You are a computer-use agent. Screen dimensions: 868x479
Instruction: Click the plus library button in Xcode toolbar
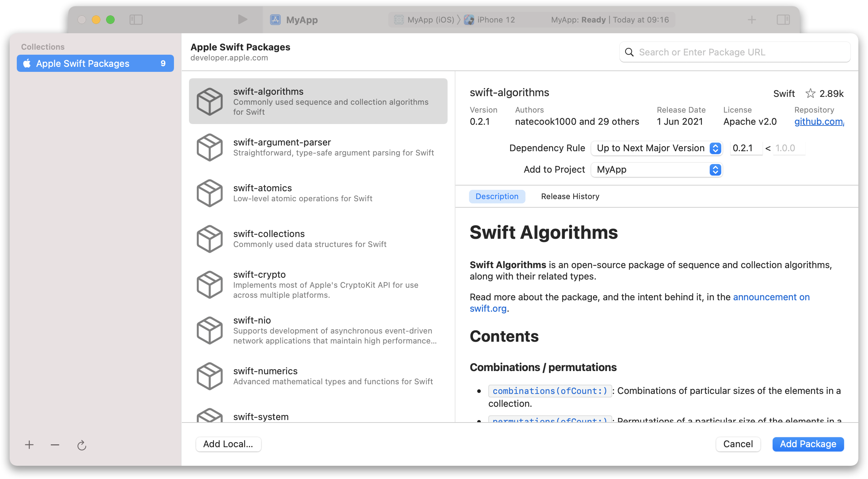(752, 20)
